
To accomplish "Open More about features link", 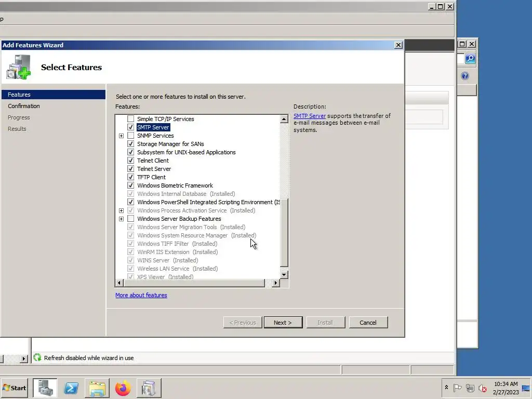I will (x=141, y=295).
